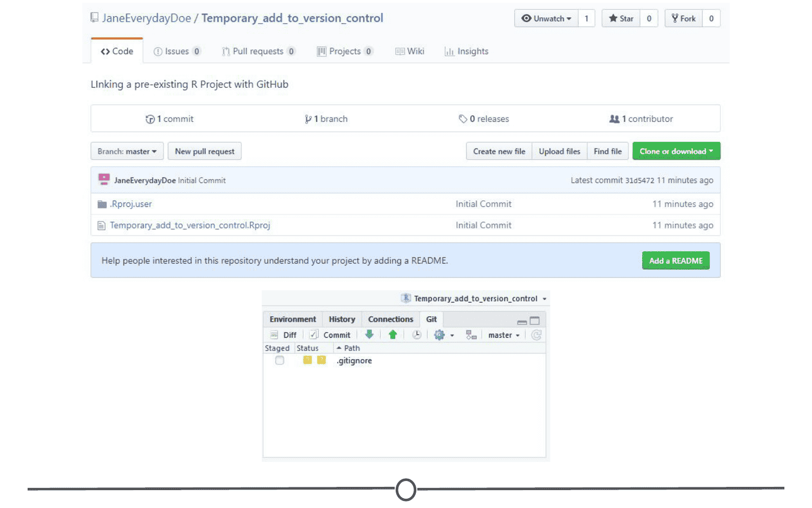Open Initial Commit message for .Rproj.user row
812x508 pixels.
(x=483, y=204)
